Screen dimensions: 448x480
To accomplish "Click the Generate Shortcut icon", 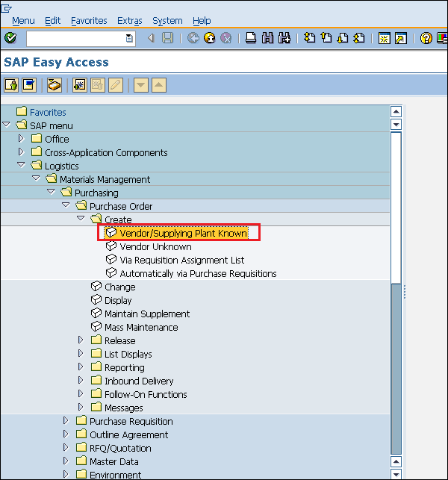I will click(401, 38).
